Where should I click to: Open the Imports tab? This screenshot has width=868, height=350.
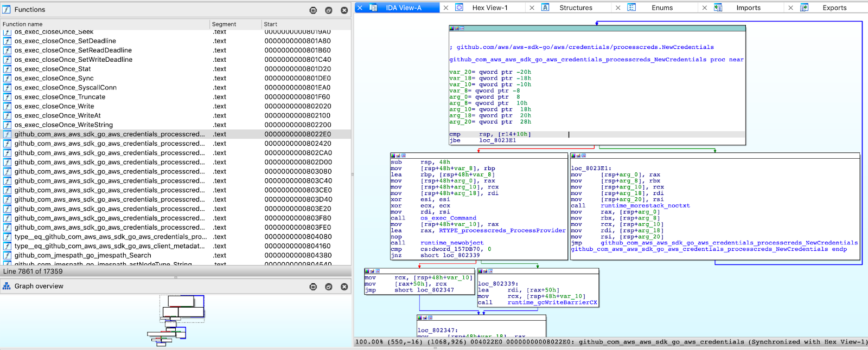748,8
